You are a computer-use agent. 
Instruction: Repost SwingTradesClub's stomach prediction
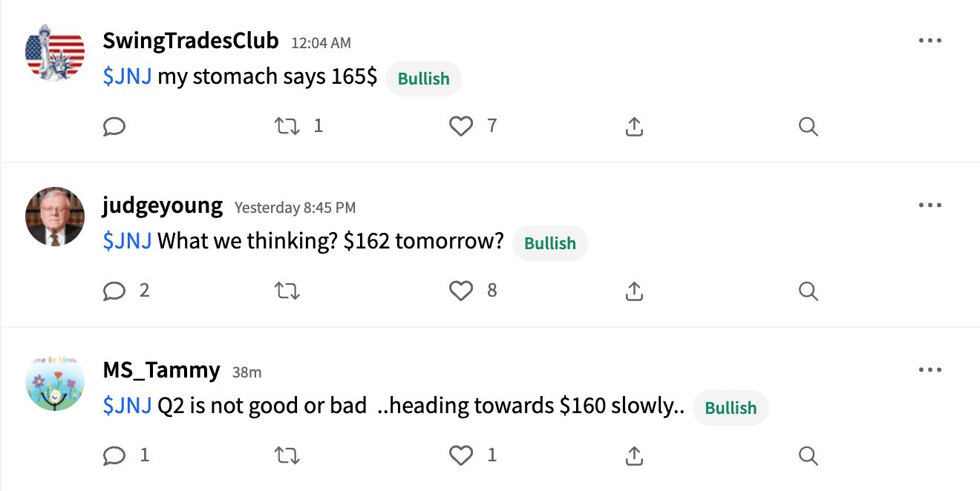click(287, 126)
